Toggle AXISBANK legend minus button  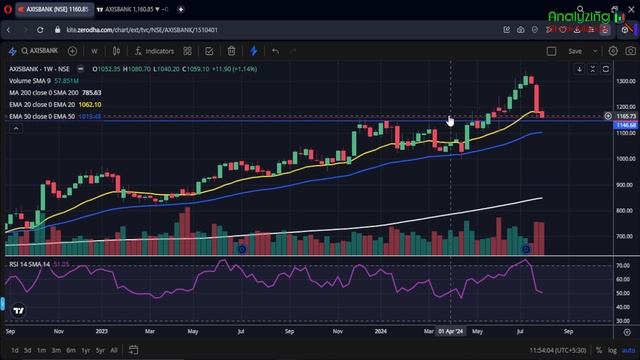tap(80, 69)
